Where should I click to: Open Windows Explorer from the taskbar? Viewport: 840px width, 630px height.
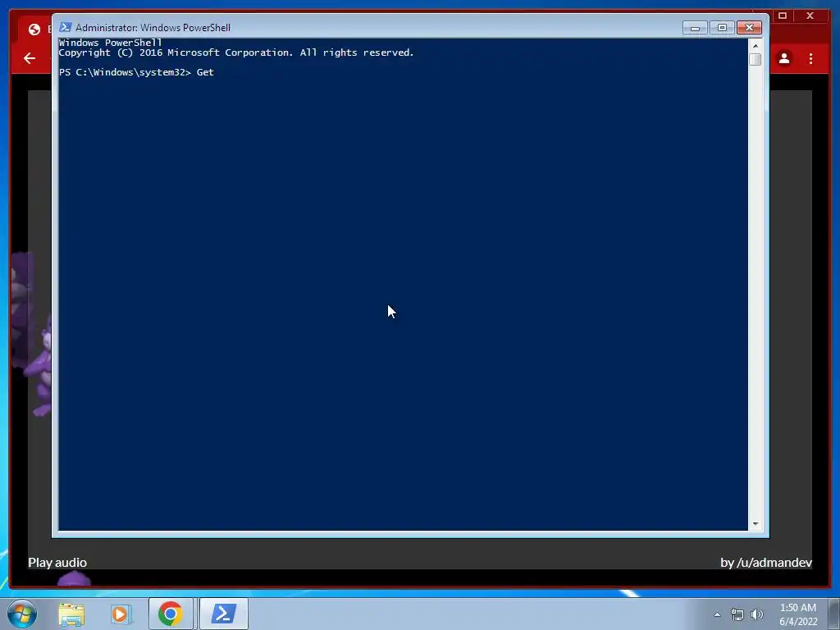(71, 614)
